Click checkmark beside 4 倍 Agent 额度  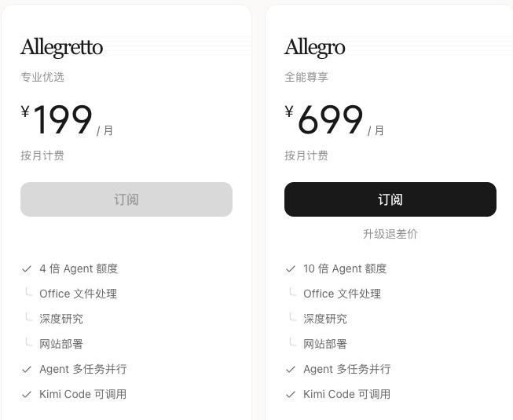(x=27, y=269)
